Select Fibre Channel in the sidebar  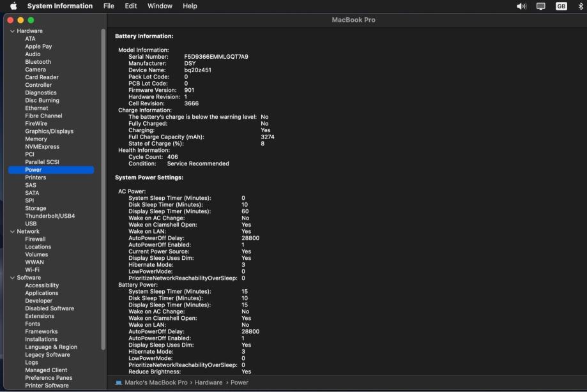point(43,116)
